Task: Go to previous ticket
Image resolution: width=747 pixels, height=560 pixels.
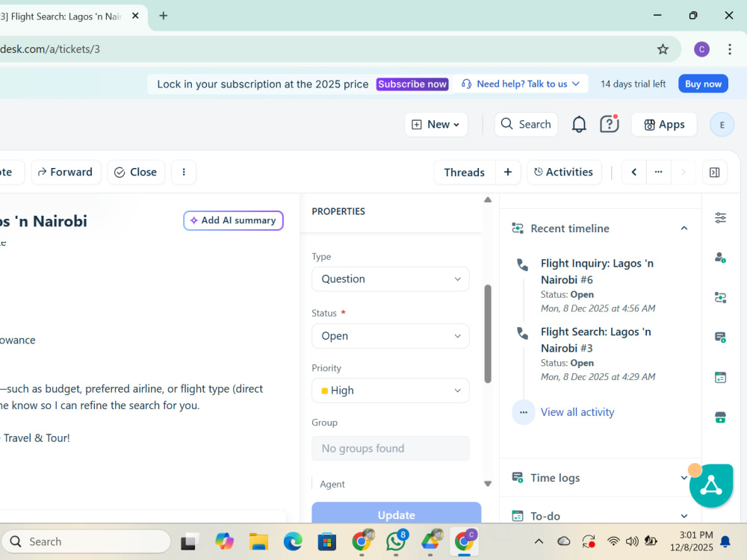Action: [634, 172]
